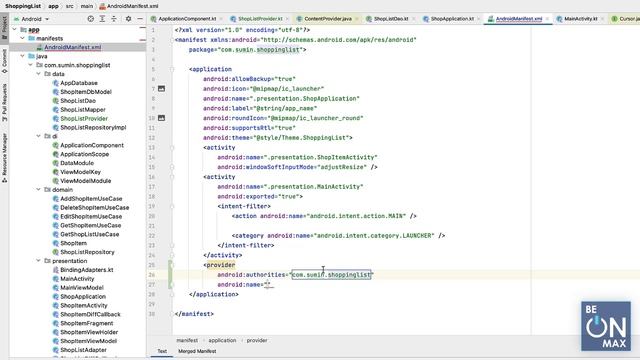640x360 pixels.
Task: Open ApplicationScope in project tree
Action: point(84,154)
